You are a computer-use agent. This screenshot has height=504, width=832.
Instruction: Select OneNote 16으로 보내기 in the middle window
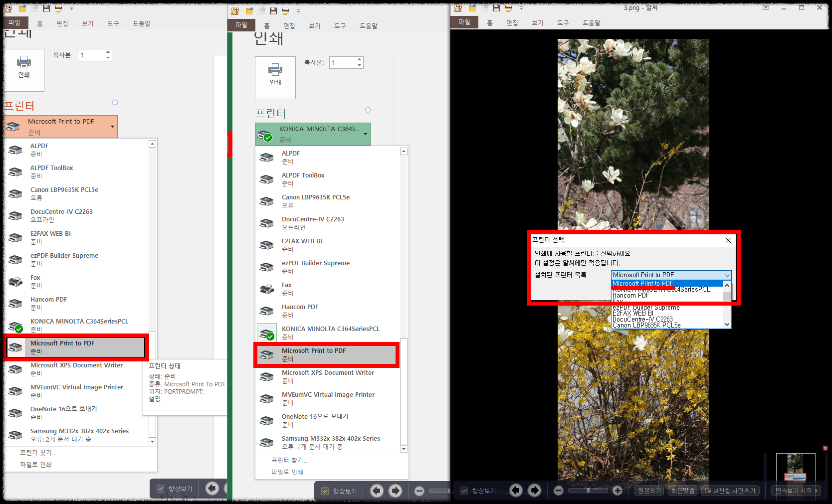point(328,421)
